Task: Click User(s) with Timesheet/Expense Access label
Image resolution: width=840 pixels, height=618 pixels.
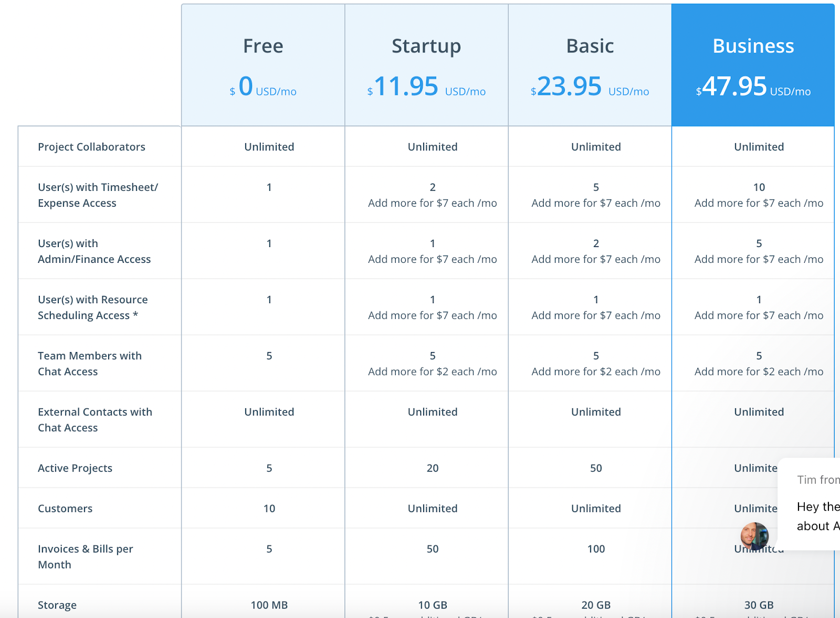Action: click(98, 195)
